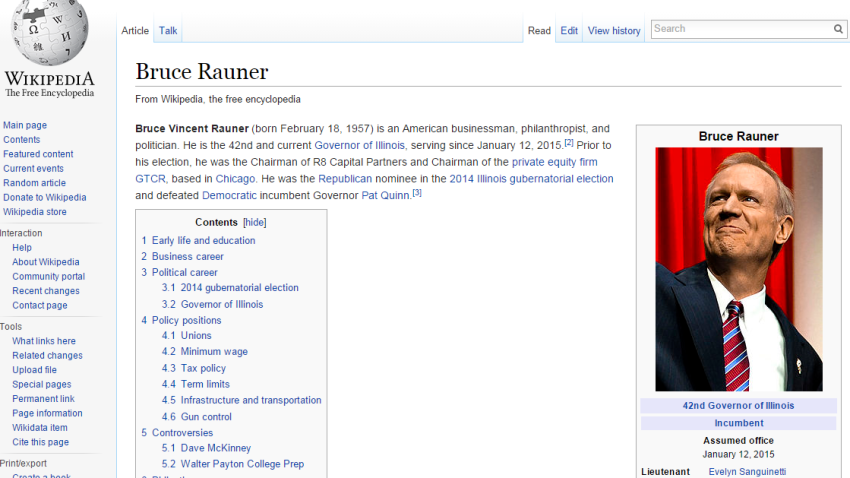Jump to 3.1 2014 gubernatorial election
Screen dimensions: 850x478
point(230,288)
